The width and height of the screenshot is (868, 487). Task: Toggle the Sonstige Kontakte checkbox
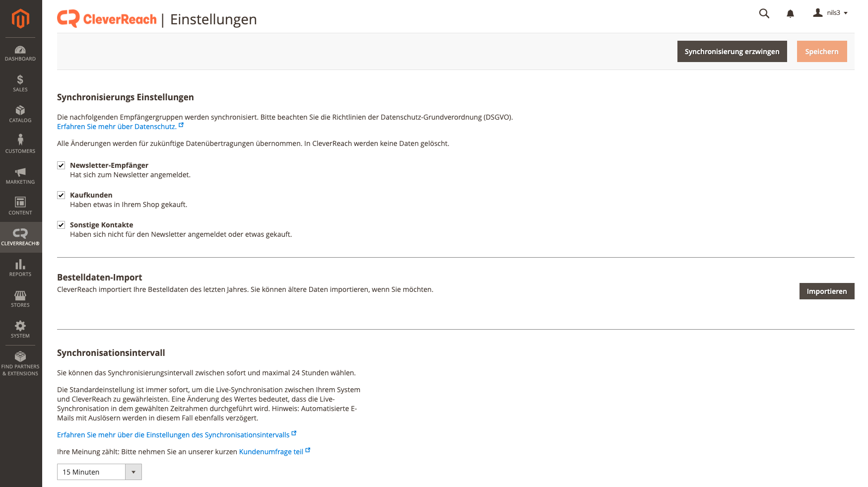click(x=61, y=225)
